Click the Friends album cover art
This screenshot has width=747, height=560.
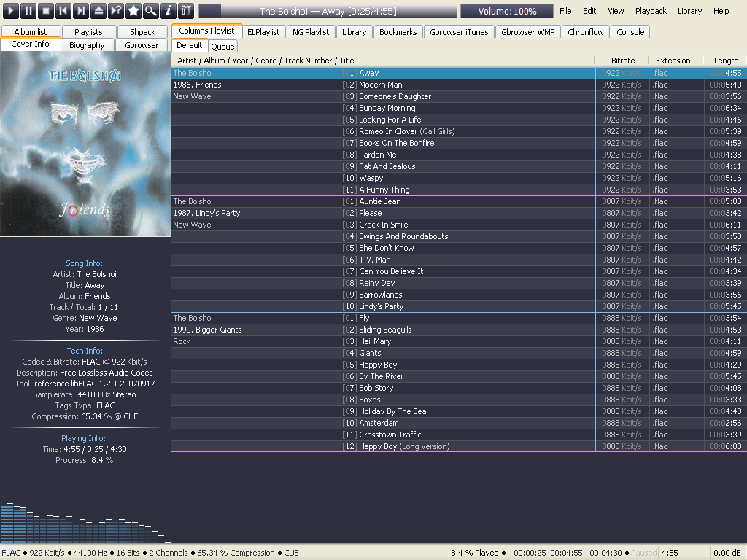(x=85, y=144)
